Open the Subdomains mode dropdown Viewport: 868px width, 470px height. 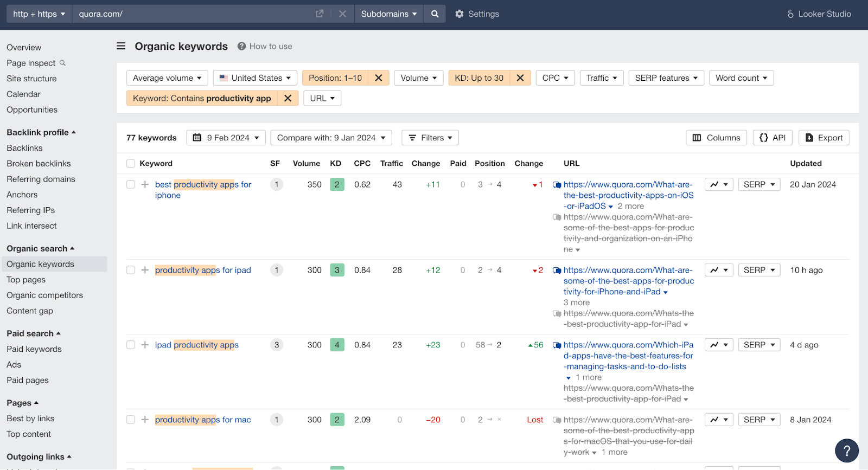388,14
